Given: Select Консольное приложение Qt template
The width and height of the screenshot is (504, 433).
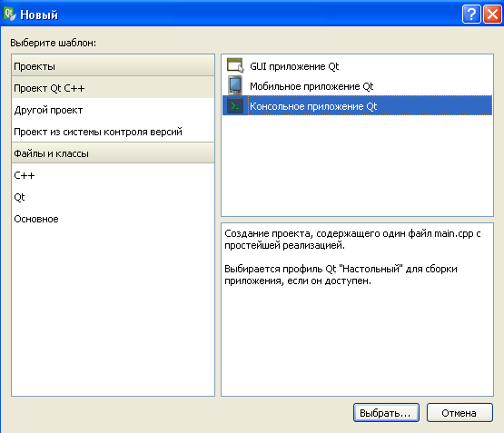Looking at the screenshot, I should pyautogui.click(x=357, y=105).
